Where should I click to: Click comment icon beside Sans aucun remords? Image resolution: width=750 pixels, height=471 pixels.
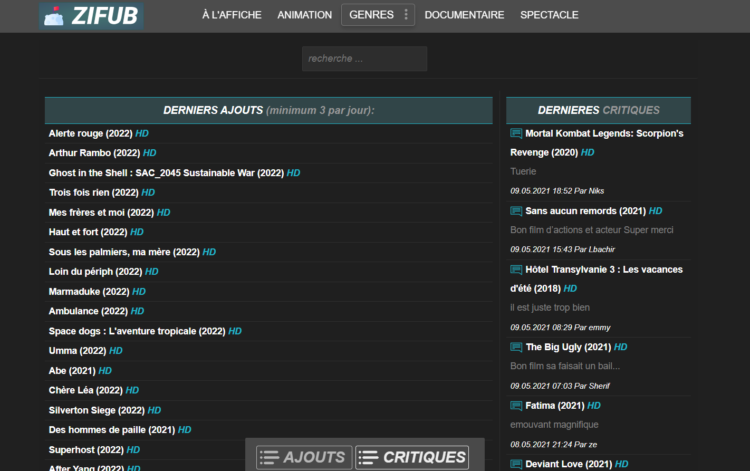pos(516,211)
